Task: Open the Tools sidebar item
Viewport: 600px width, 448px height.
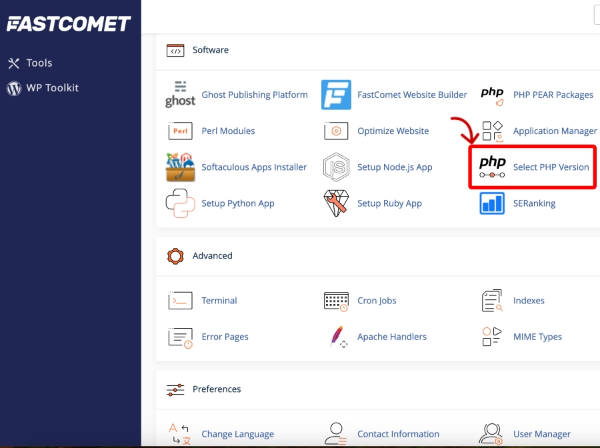Action: tap(39, 63)
